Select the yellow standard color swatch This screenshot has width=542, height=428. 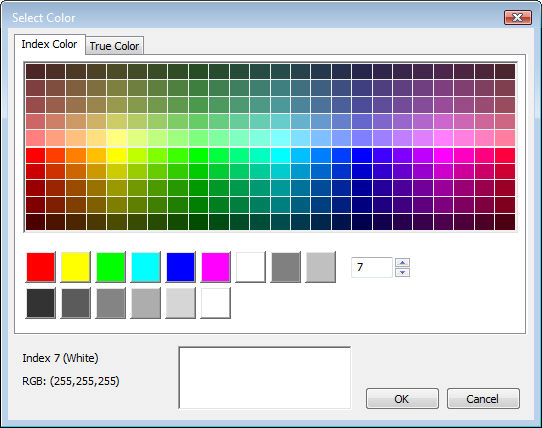[76, 267]
